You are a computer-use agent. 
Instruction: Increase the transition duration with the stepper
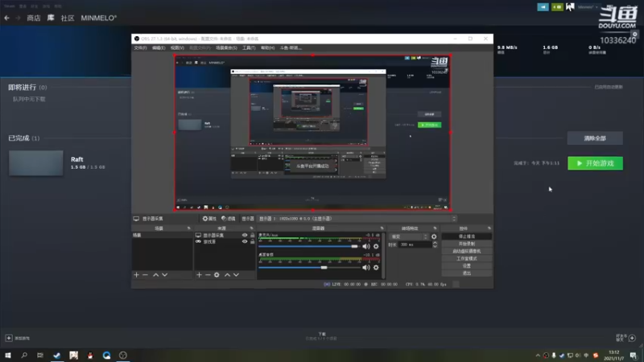[x=435, y=243]
